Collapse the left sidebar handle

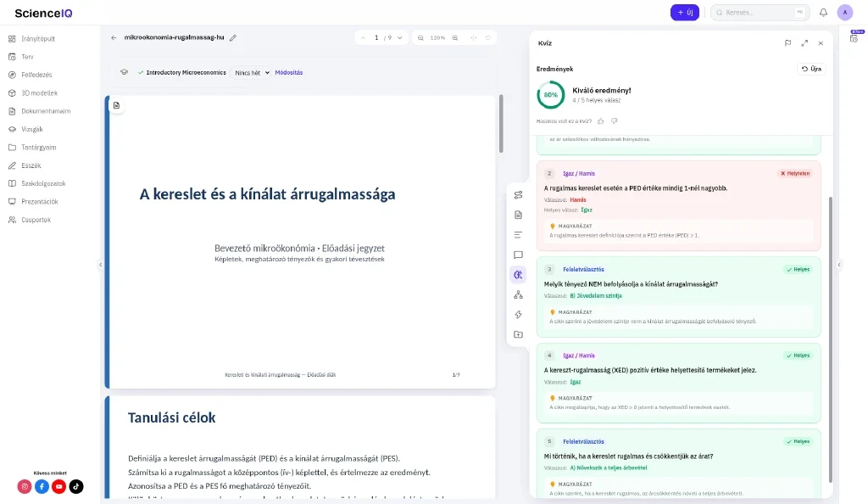tap(100, 265)
